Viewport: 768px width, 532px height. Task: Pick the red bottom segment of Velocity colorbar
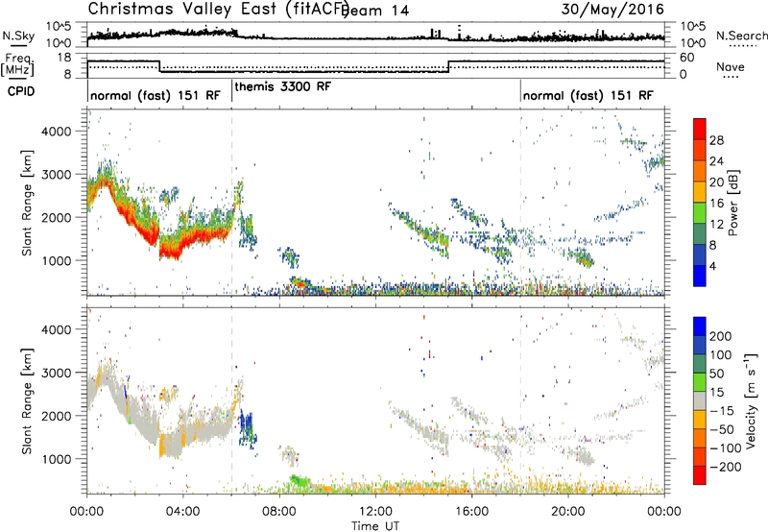pyautogui.click(x=700, y=475)
